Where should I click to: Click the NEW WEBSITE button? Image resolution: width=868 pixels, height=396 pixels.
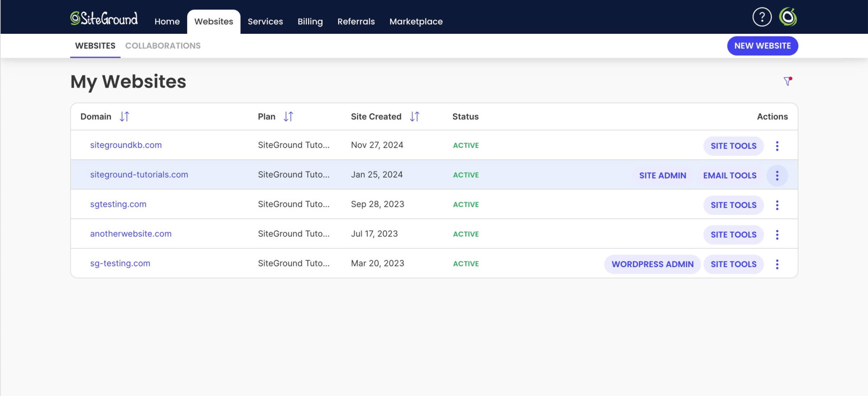pyautogui.click(x=763, y=46)
